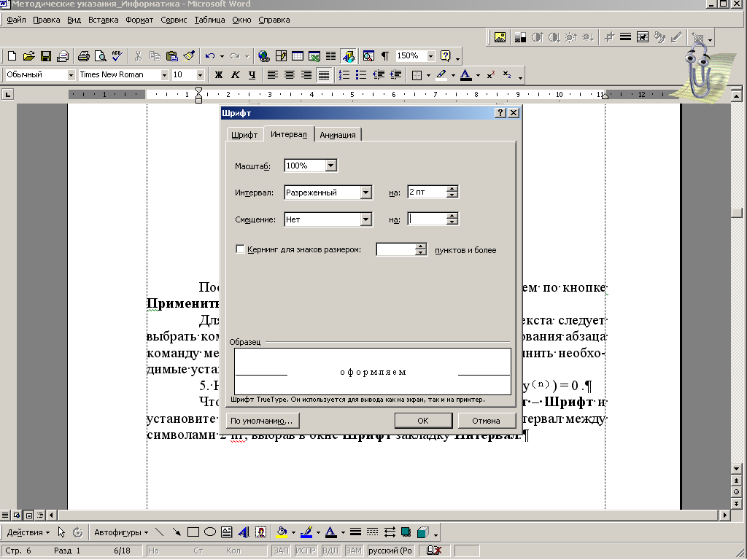Open the highlight color picker
Screen dimensions: 747x560
pos(453,75)
